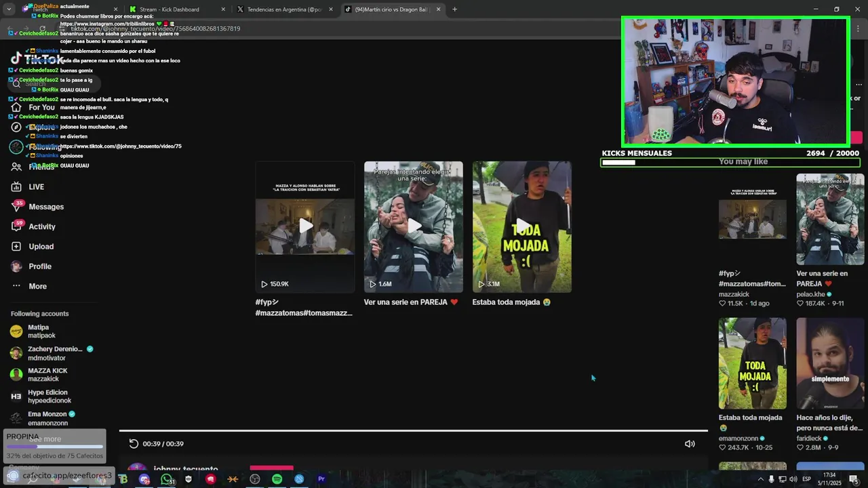
Task: Open the taskbar clock showing 17:34
Action: coord(829,479)
